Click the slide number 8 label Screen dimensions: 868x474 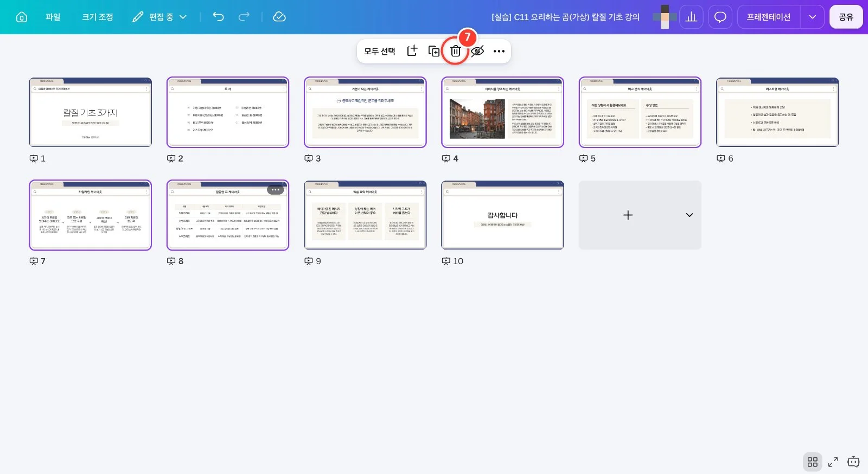point(181,261)
